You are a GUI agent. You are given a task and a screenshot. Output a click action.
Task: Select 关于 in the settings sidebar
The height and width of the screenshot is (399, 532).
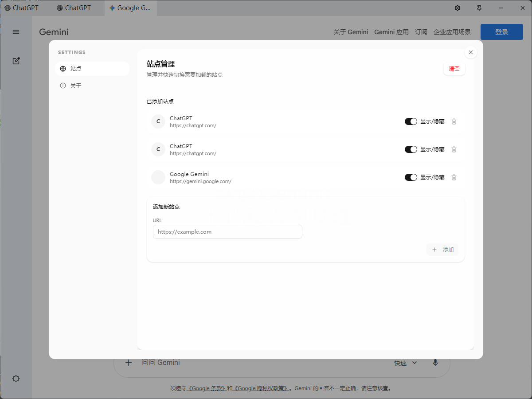point(92,86)
